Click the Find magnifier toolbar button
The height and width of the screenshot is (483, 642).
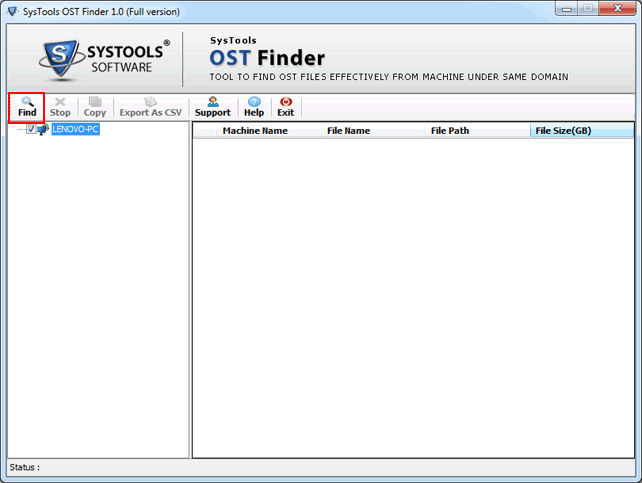pos(27,107)
